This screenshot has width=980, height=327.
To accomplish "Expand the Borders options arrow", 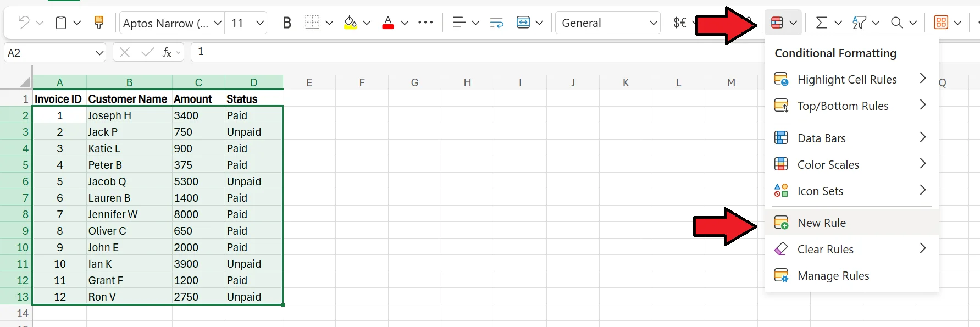I will (329, 23).
